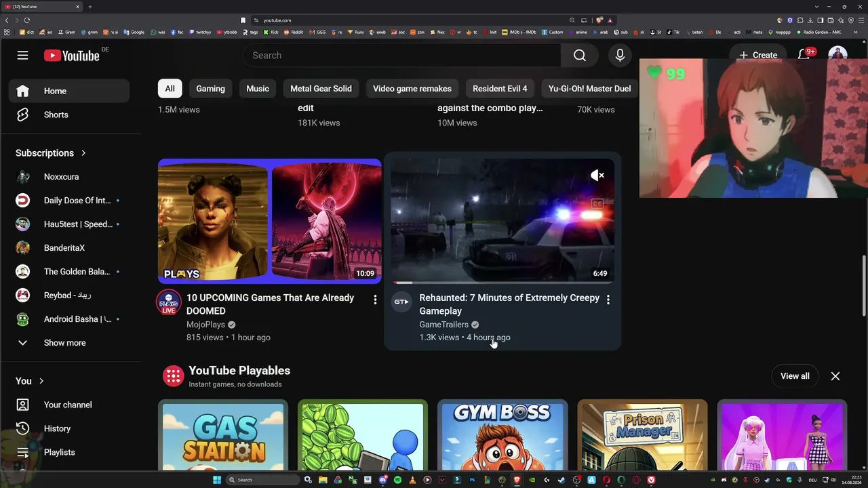
Task: Select the Gaming filter chip
Action: pos(211,89)
